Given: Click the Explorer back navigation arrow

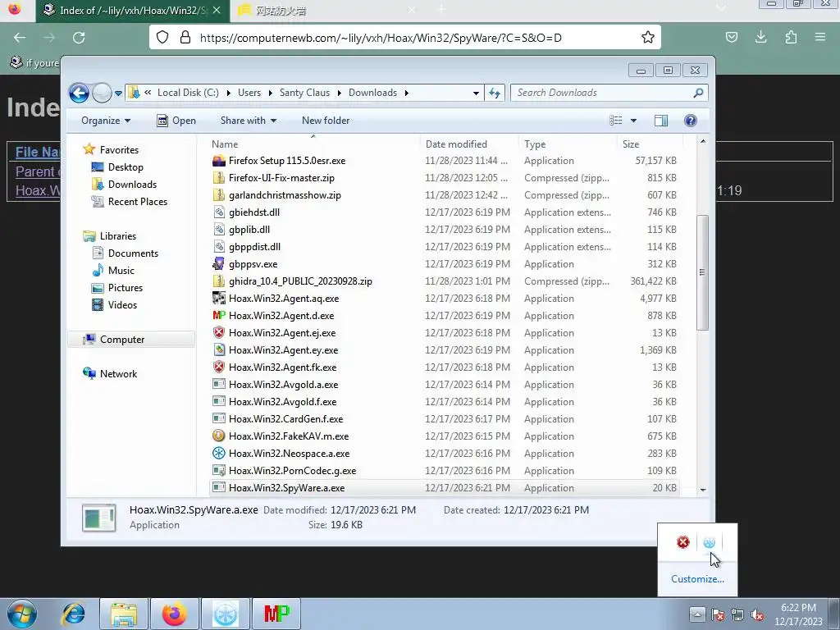Looking at the screenshot, I should coord(79,94).
